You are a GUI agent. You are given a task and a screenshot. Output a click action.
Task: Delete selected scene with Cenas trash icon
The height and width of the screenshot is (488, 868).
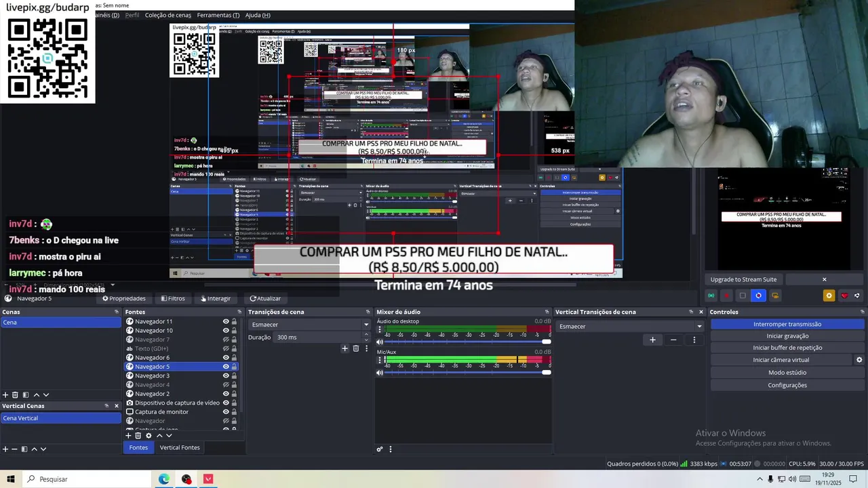(15, 394)
